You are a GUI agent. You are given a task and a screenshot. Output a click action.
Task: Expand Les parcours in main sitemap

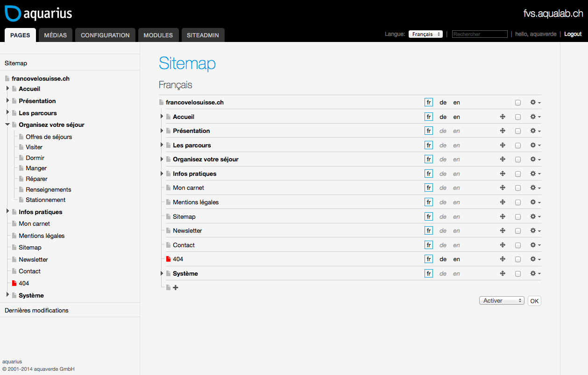pos(162,145)
